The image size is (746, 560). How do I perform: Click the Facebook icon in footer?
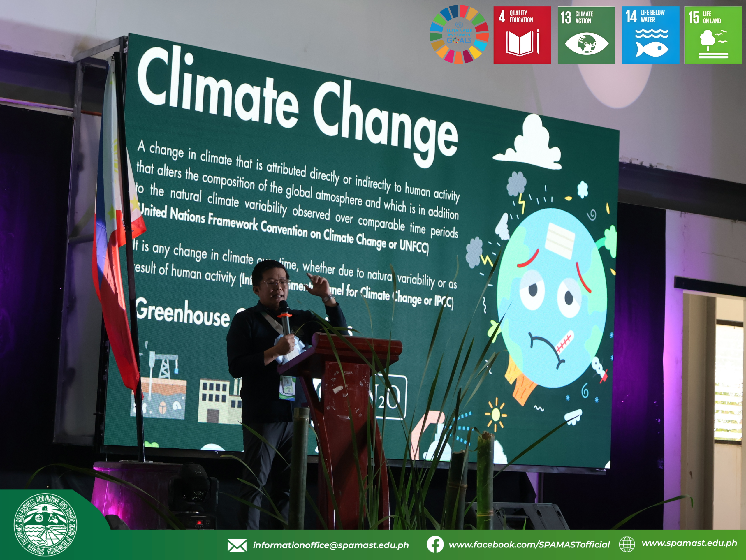[435, 545]
